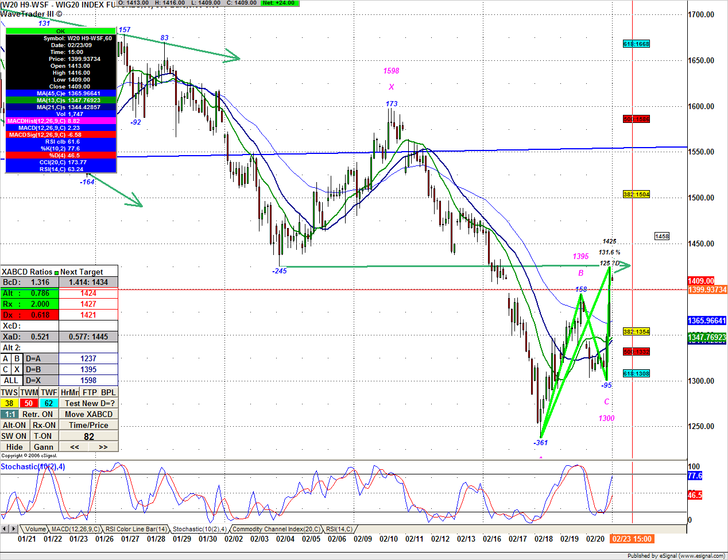Click 02/23 15:00 cursor time marker

coord(632,539)
